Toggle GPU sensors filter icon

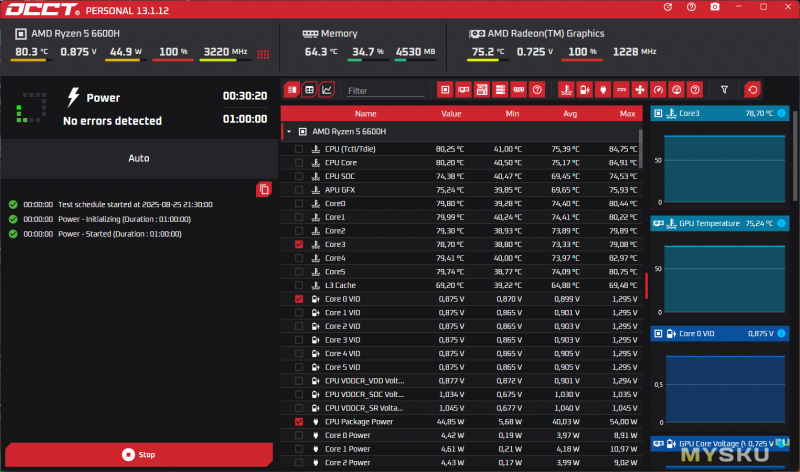click(463, 90)
